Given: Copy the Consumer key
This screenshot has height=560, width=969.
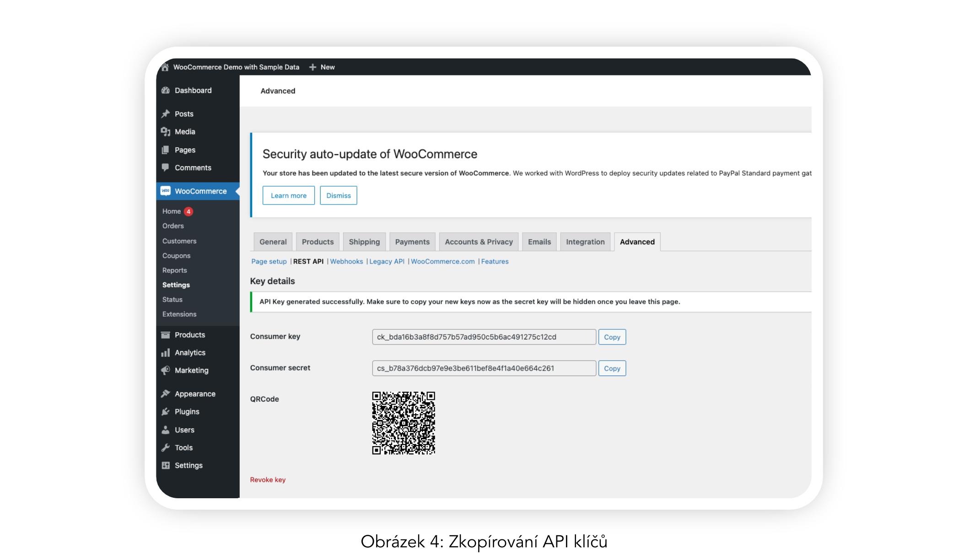Looking at the screenshot, I should pos(612,337).
